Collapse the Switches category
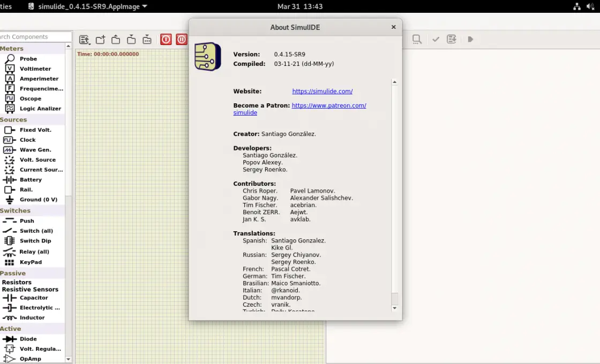The height and width of the screenshot is (364, 600). tap(15, 211)
